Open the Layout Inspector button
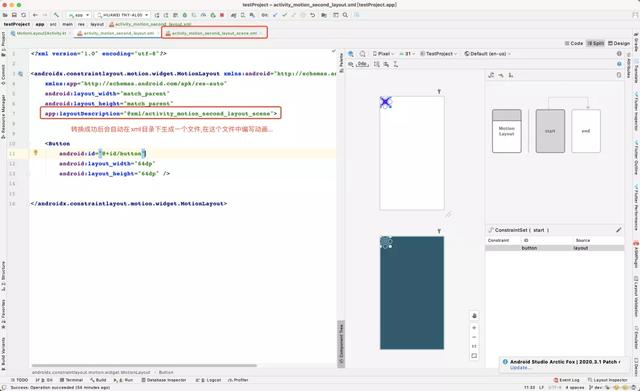This screenshot has height=391, width=640. pos(608,380)
